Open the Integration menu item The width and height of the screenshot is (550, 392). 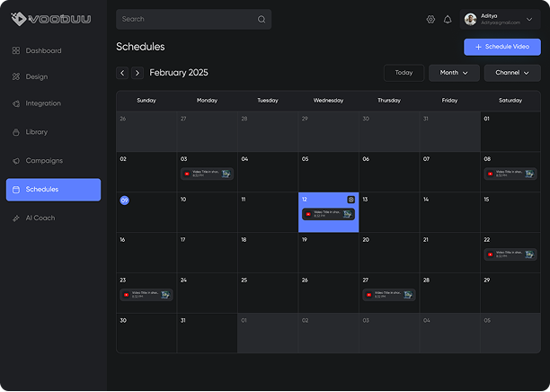(43, 103)
